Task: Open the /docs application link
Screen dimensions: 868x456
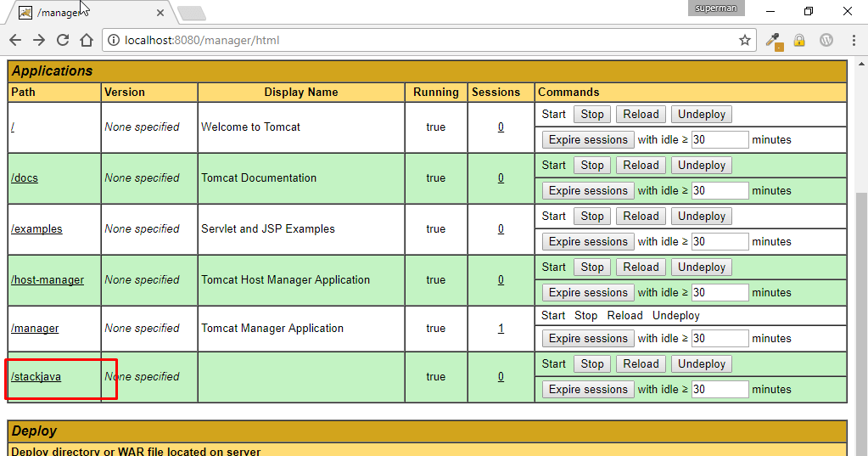Action: coord(25,177)
